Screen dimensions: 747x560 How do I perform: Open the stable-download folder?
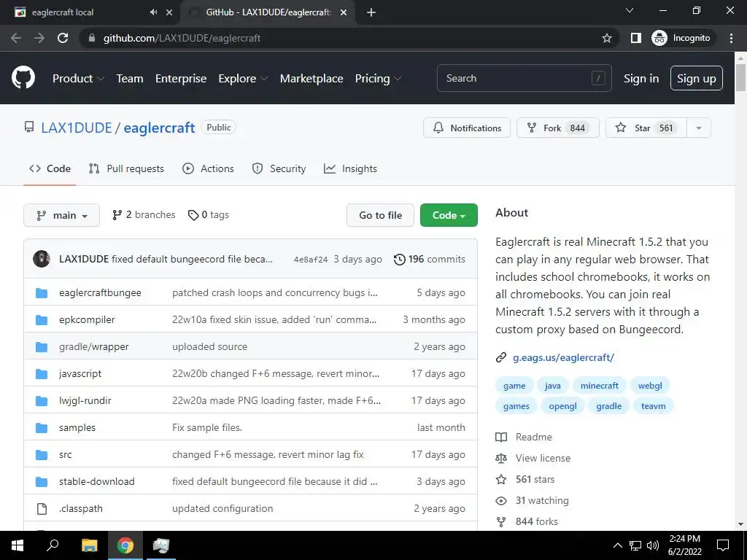pos(97,481)
